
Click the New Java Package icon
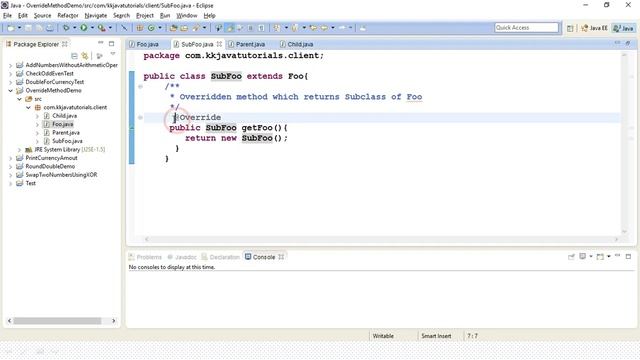tap(140, 28)
